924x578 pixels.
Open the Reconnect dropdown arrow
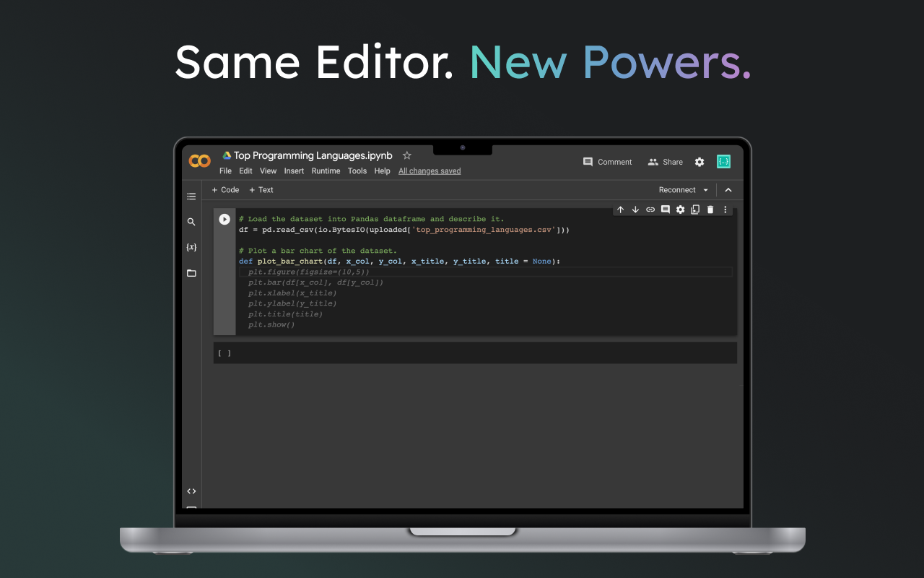coord(705,189)
